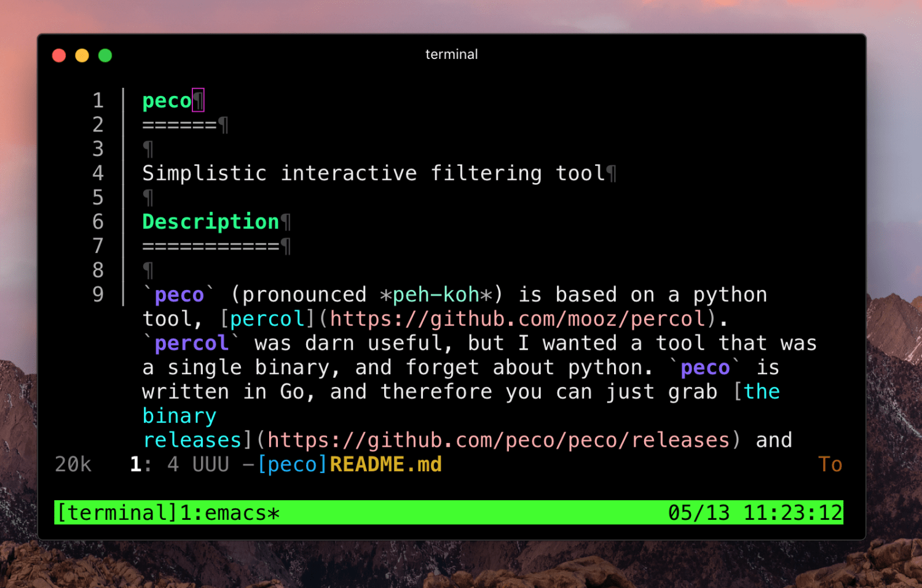The width and height of the screenshot is (922, 588).
Task: Open the github.com/peco/peco/releases URL
Action: click(498, 441)
